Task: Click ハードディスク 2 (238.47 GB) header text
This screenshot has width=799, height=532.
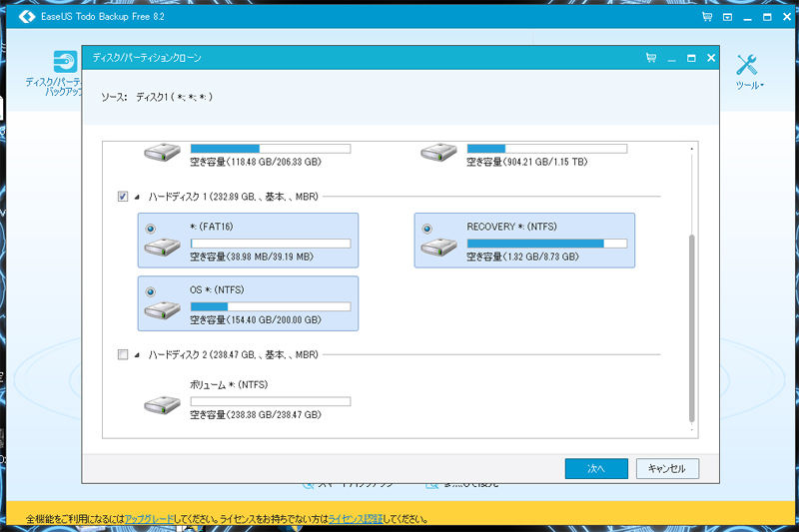Action: tap(233, 355)
